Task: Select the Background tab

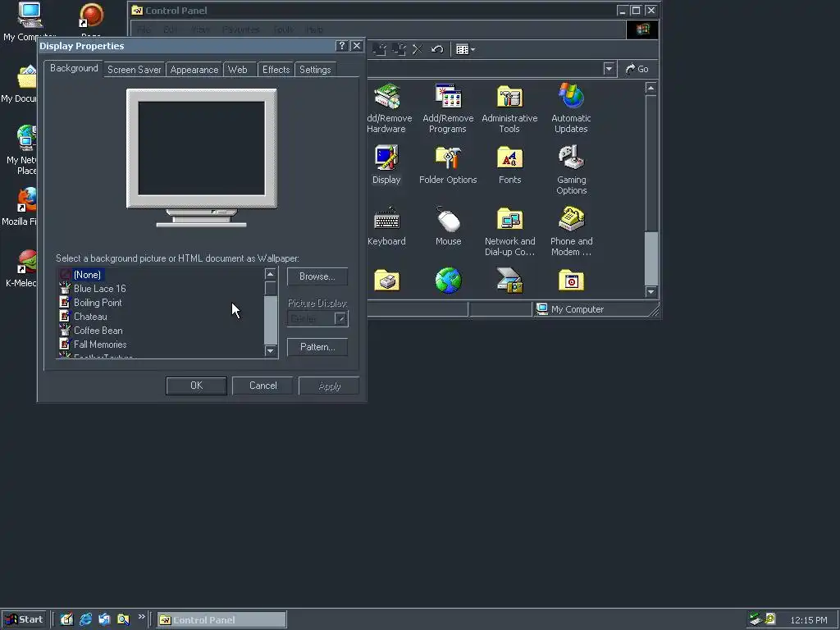Action: (x=74, y=68)
